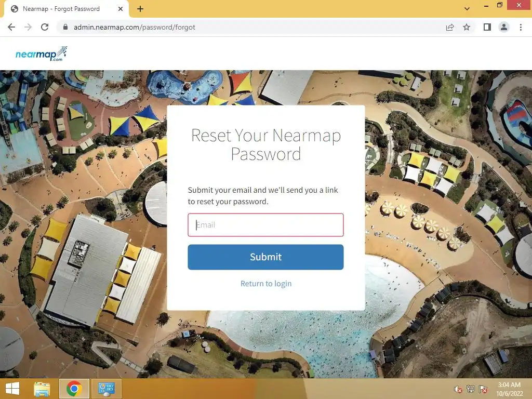Restore down the Chrome window
Viewport: 532px width, 399px height.
tap(500, 5)
